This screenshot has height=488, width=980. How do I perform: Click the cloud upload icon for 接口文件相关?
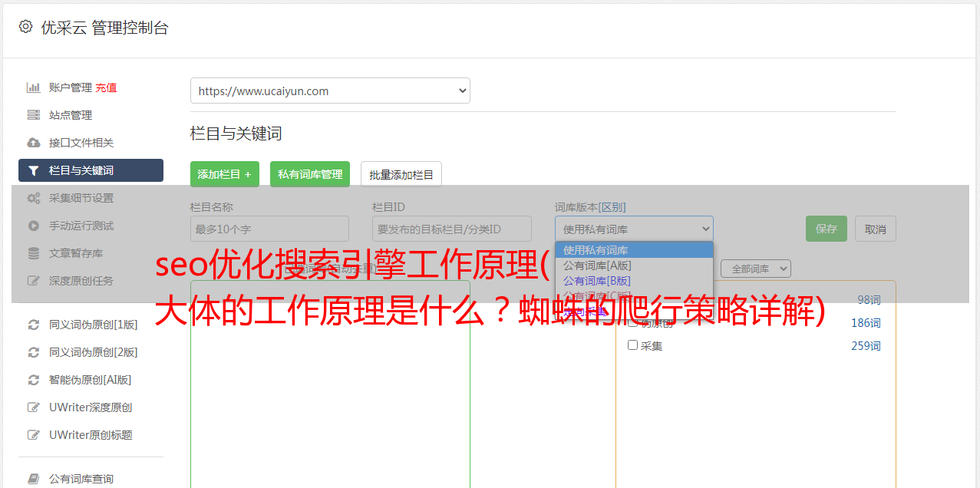(x=34, y=143)
